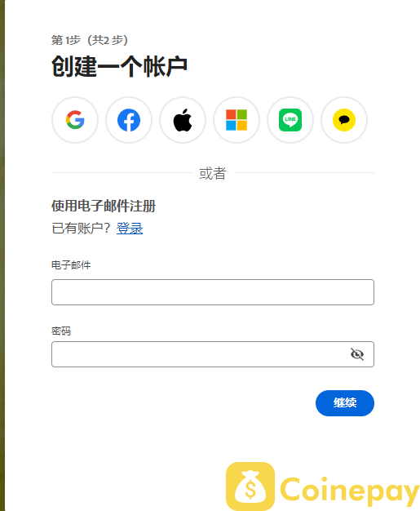The image size is (420, 511).
Task: Open the 登录 login link
Action: coord(130,228)
